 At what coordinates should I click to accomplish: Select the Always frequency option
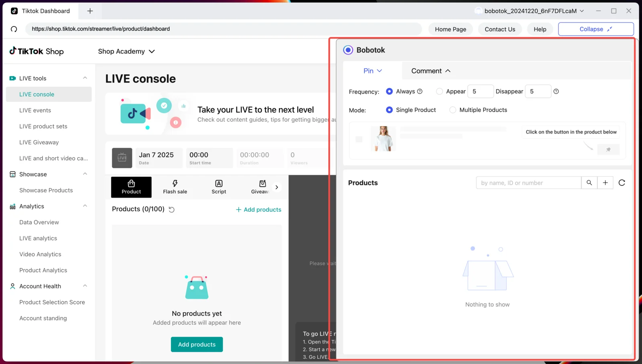coord(389,91)
